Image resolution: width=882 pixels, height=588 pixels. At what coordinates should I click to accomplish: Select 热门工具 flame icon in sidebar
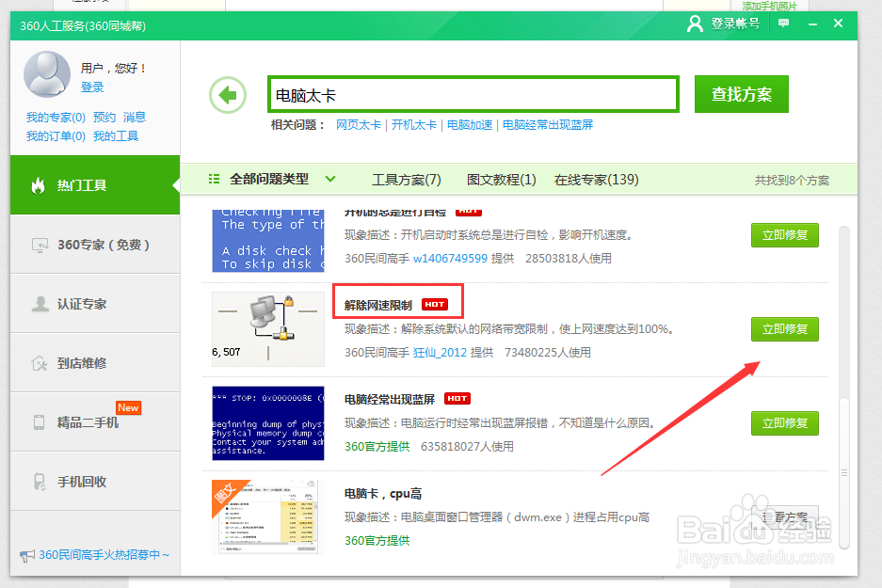tap(39, 185)
